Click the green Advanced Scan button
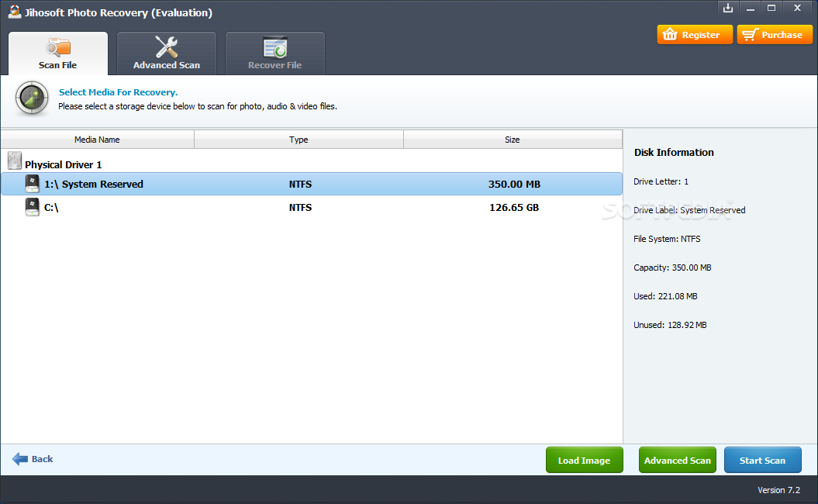 click(x=677, y=460)
